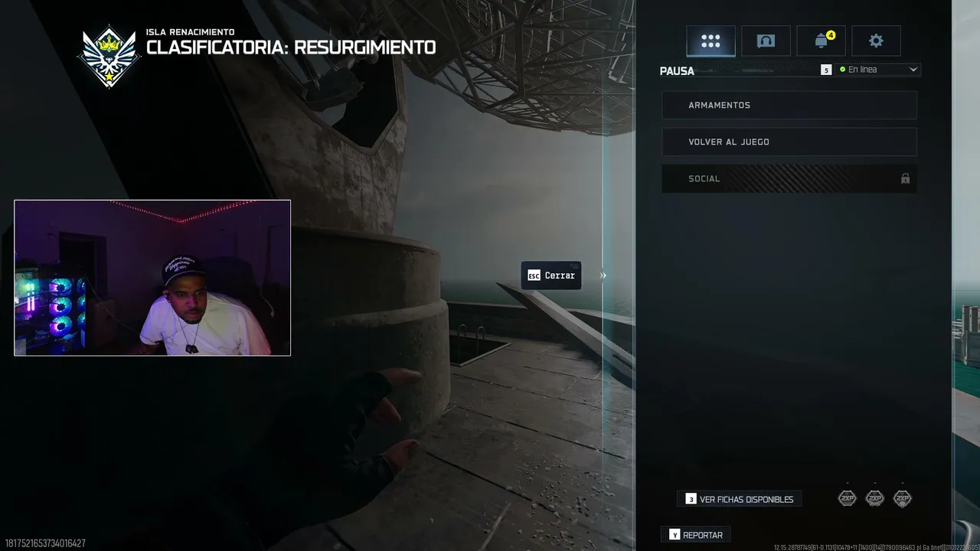Click the Isla Renacimiento map label
Image resolution: width=980 pixels, height=551 pixels.
click(x=190, y=32)
